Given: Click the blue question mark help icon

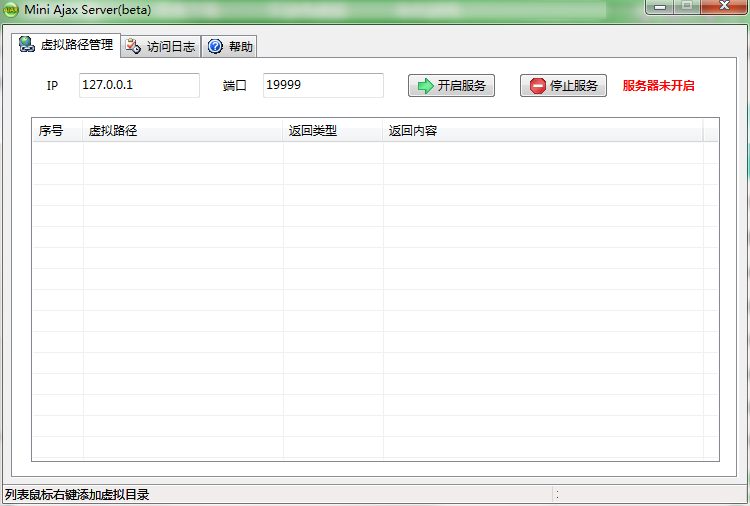Looking at the screenshot, I should (x=215, y=46).
